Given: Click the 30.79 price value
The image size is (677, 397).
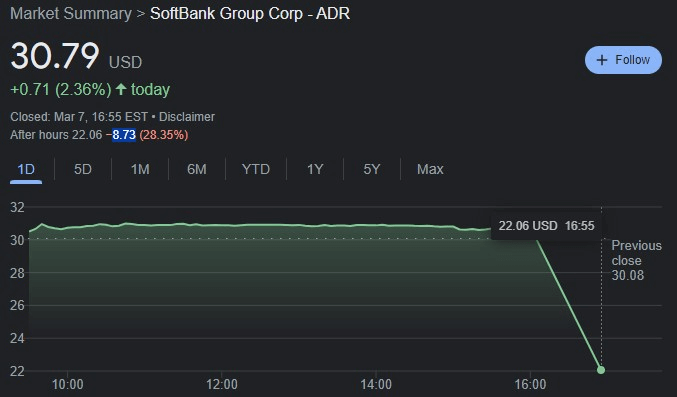Looking at the screenshot, I should click(x=55, y=56).
